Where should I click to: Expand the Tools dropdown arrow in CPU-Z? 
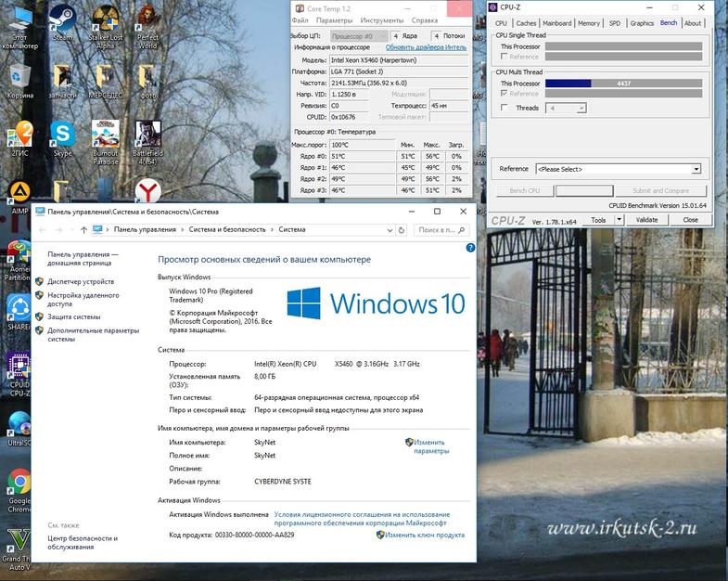coord(619,219)
